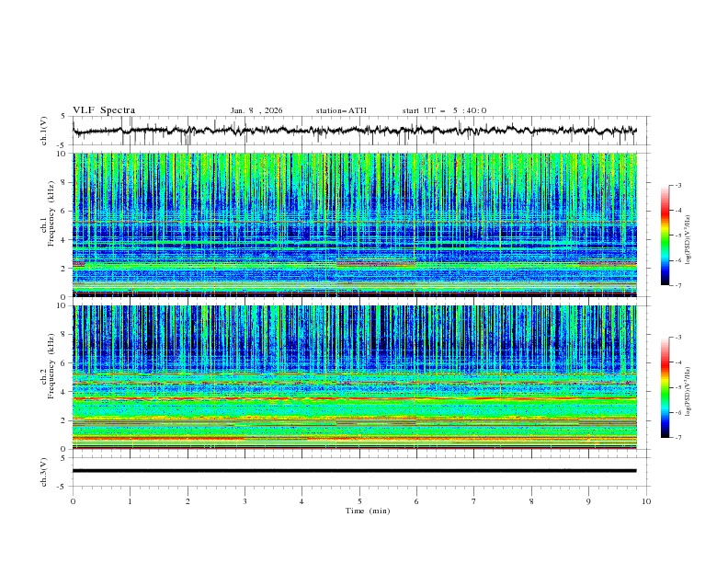Click the time axis tick label "5"

pos(359,501)
